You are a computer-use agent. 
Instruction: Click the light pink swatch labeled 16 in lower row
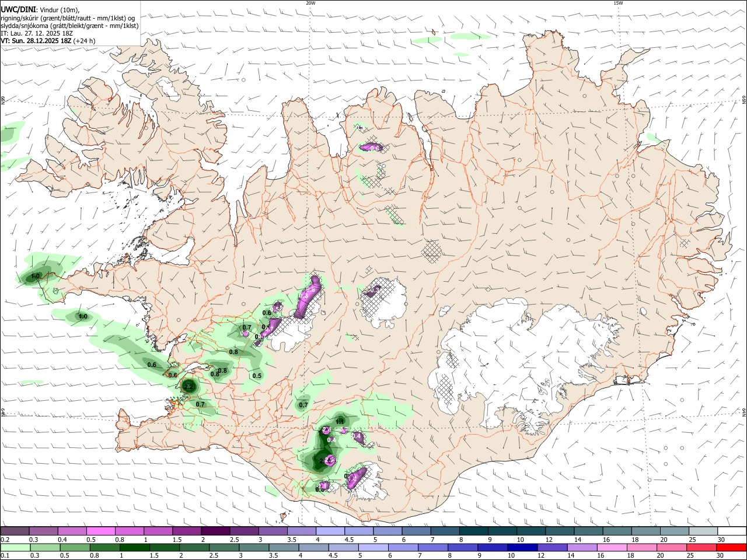point(612,548)
